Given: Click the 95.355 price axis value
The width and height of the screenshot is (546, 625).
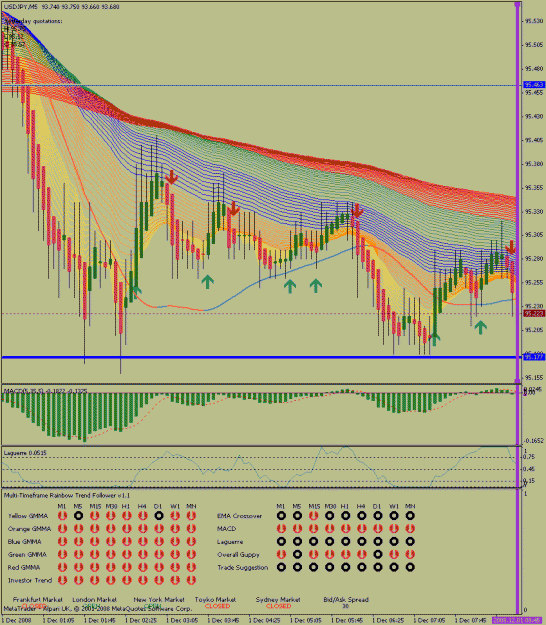Looking at the screenshot, I should coord(534,187).
